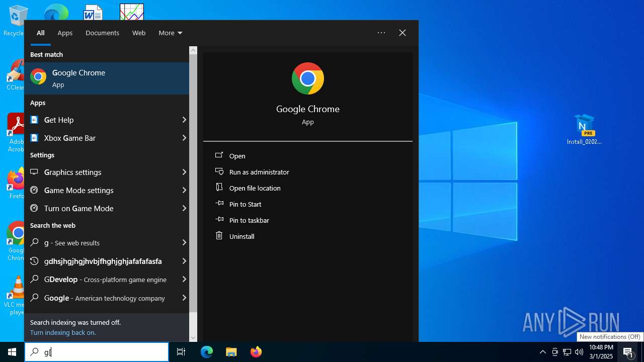
Task: Click the Word document desktop icon
Action: (x=93, y=12)
